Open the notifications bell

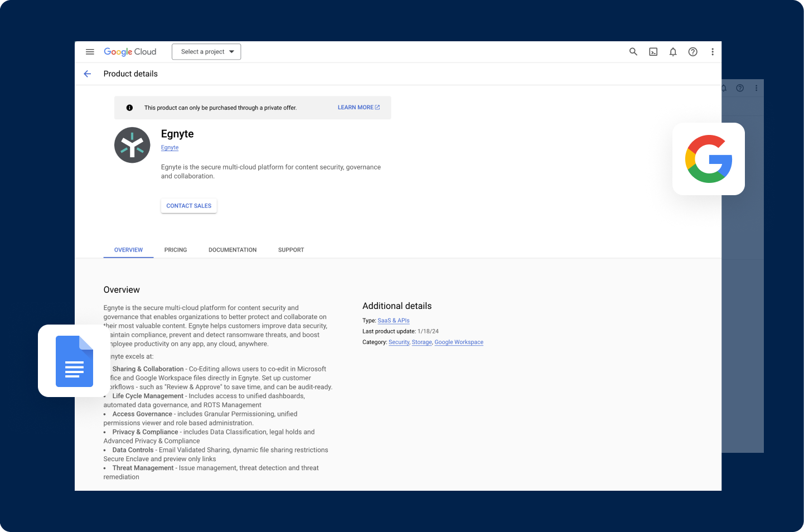[x=673, y=51]
